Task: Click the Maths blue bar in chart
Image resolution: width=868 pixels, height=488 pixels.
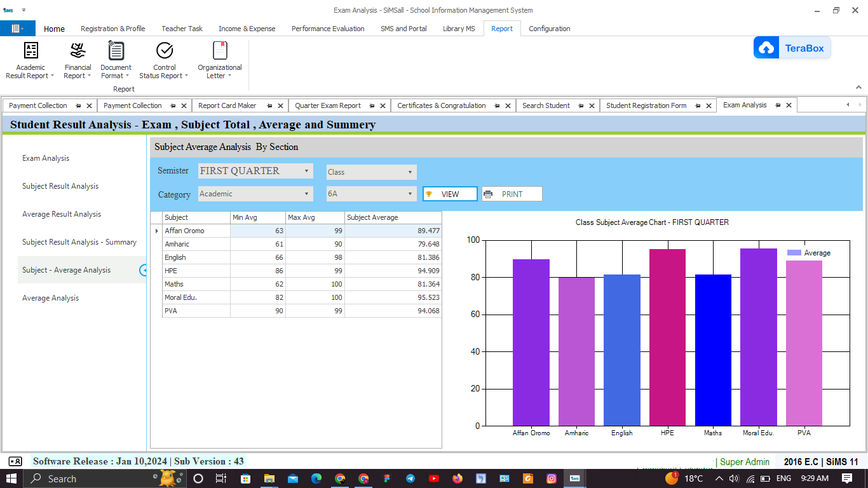Action: (713, 350)
